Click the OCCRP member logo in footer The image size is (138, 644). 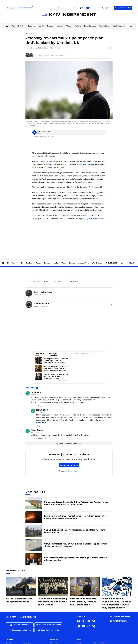pos(118,621)
